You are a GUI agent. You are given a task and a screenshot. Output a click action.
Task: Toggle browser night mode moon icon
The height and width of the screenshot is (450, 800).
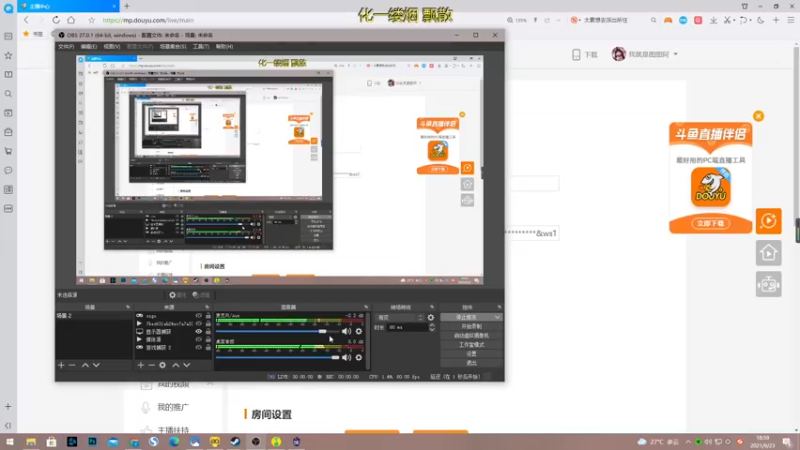761,20
